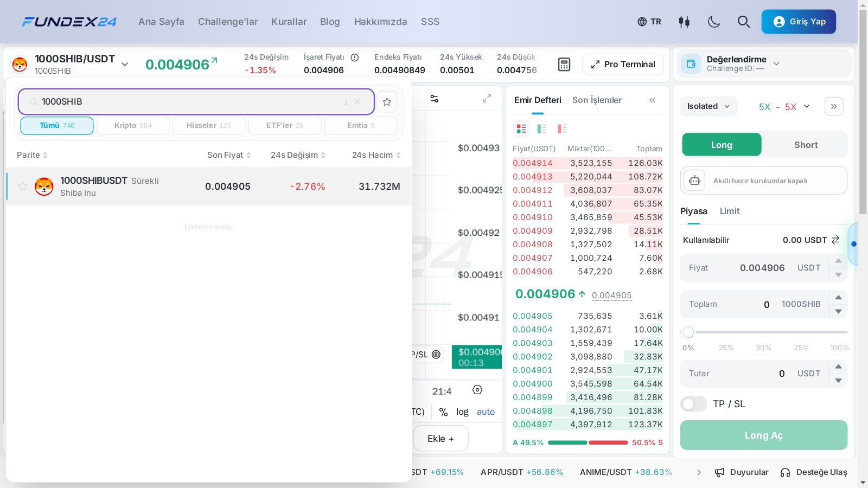The height and width of the screenshot is (488, 868).
Task: Clear the 1000SHIB search text
Action: pyautogui.click(x=358, y=102)
